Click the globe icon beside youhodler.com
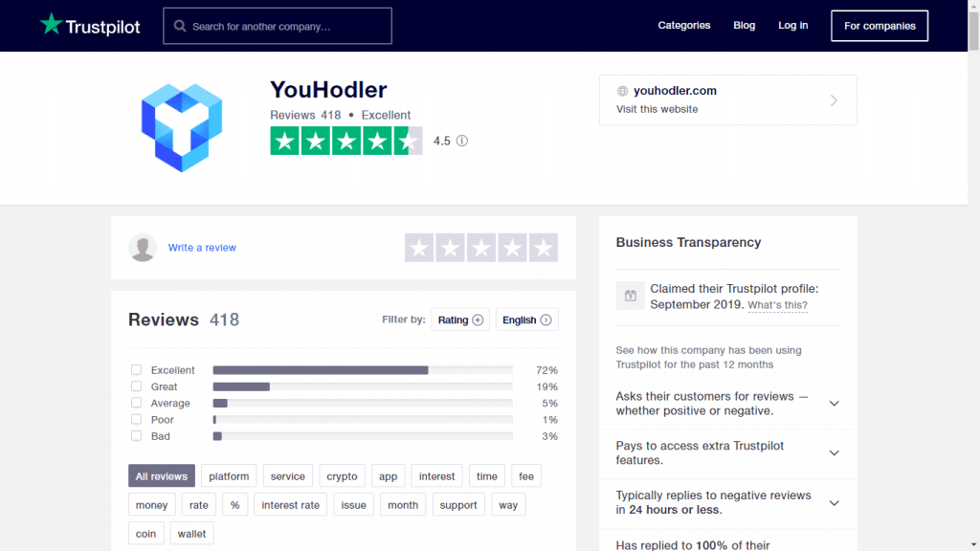 [622, 91]
